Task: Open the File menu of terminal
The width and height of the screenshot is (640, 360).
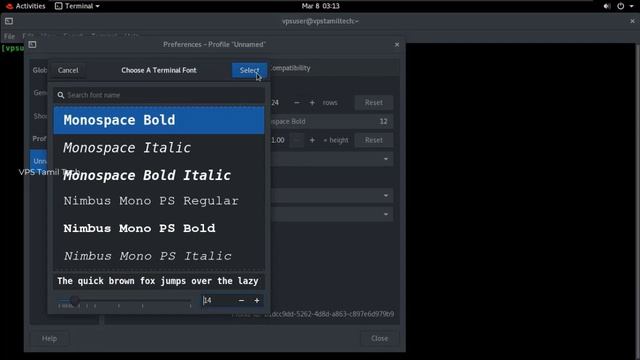Action: pos(9,36)
